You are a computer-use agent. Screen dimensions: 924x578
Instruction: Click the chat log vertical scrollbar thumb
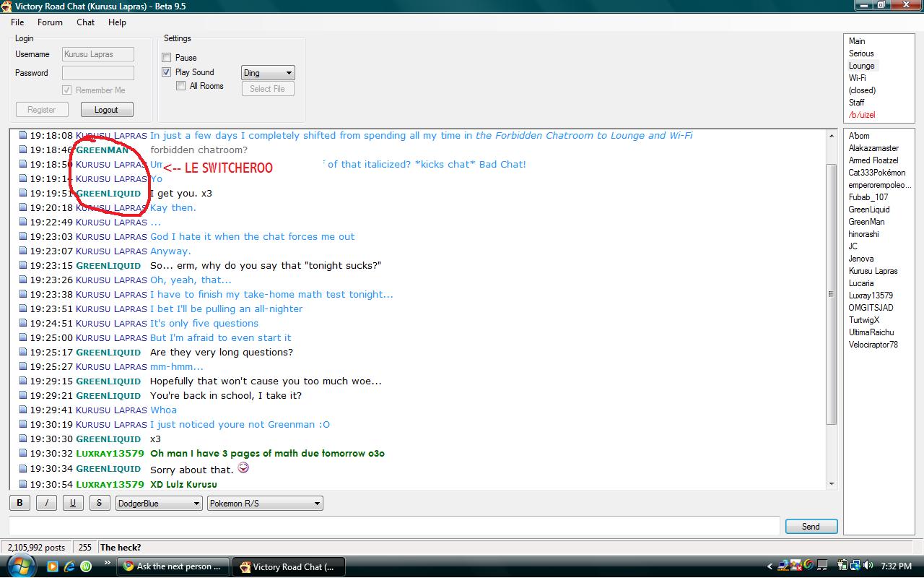point(831,293)
